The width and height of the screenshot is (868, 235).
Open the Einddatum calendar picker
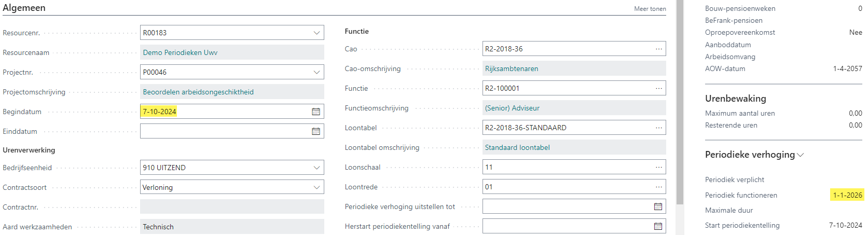(x=315, y=131)
